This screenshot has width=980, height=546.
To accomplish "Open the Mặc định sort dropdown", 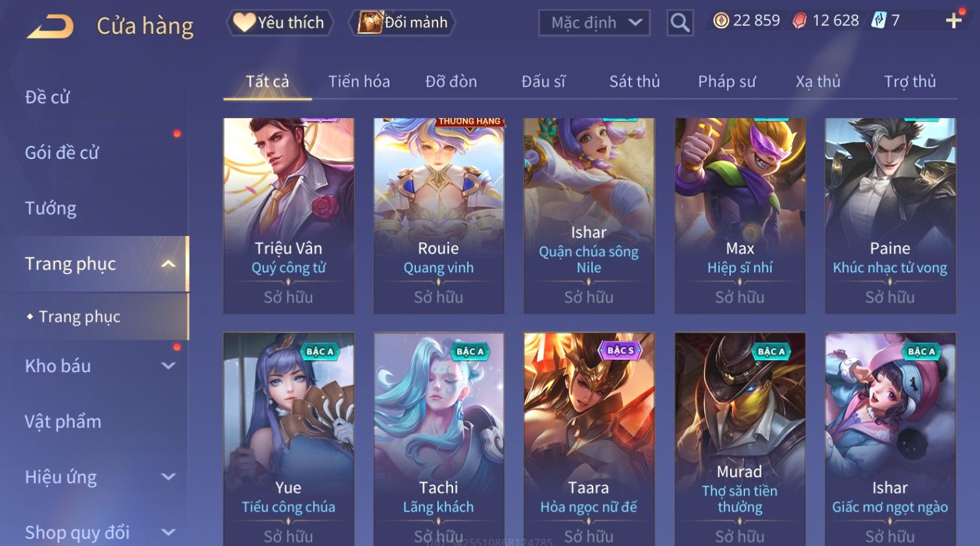I will 594,23.
